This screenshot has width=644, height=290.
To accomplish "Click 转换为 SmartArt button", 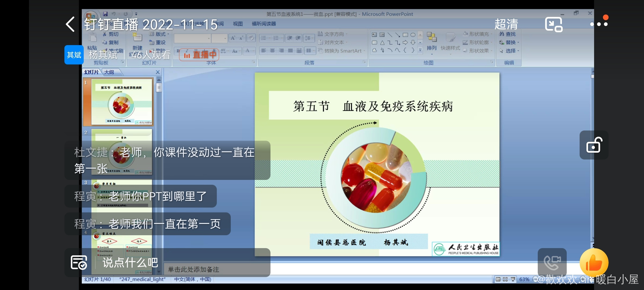I will [x=342, y=51].
